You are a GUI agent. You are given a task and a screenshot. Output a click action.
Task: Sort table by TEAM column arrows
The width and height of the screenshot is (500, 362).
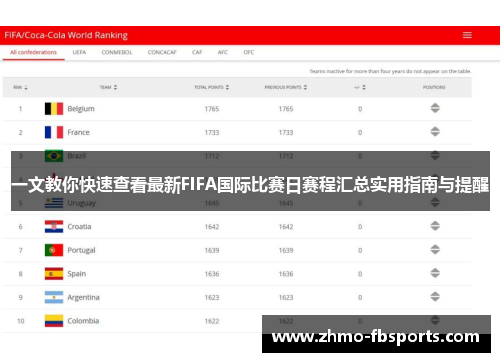click(115, 87)
